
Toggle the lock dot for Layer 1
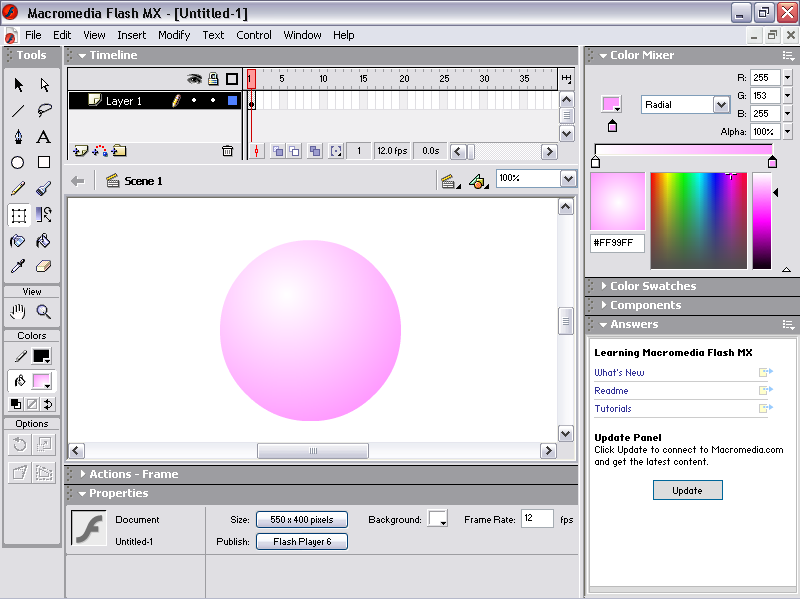click(212, 101)
